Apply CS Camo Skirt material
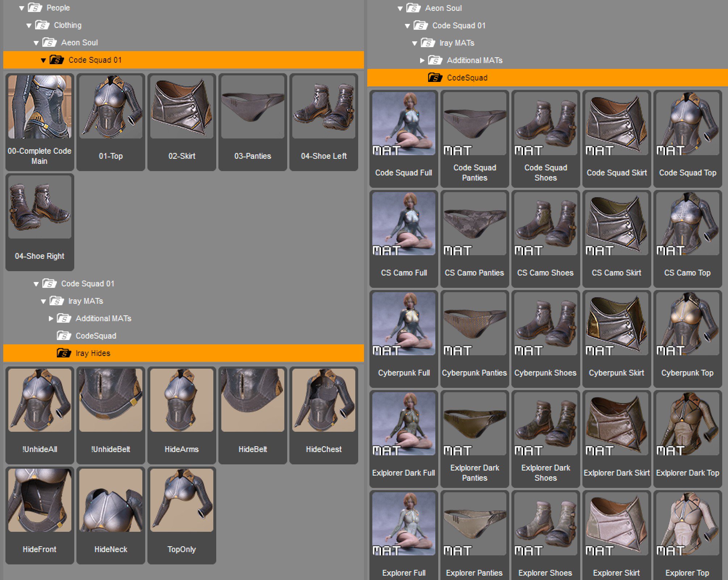This screenshot has height=580, width=728. click(x=617, y=239)
